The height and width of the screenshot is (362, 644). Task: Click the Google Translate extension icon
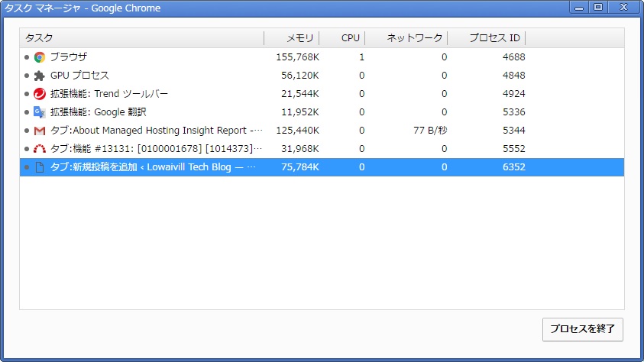[40, 112]
